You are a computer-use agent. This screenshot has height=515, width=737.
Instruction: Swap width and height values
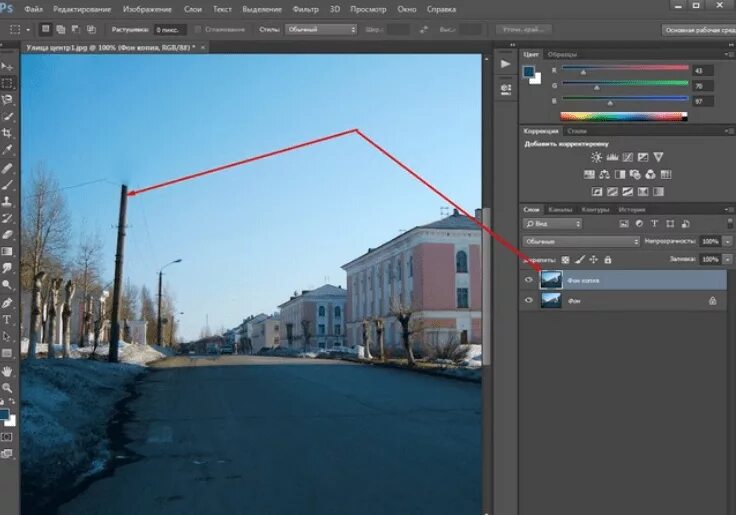coord(423,30)
